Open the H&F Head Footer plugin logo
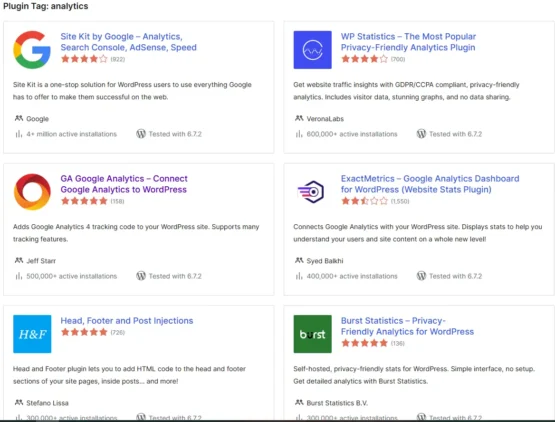The image size is (555, 422). click(32, 334)
